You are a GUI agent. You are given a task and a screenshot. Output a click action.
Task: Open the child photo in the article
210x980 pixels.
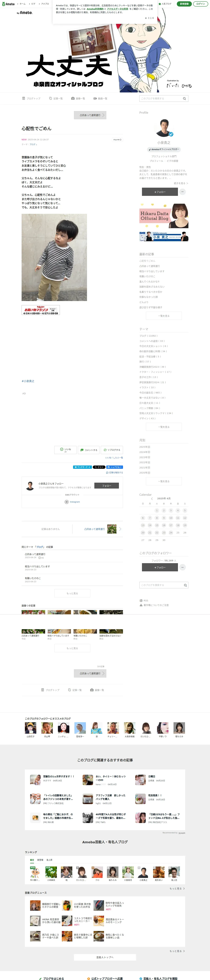tap(54, 257)
